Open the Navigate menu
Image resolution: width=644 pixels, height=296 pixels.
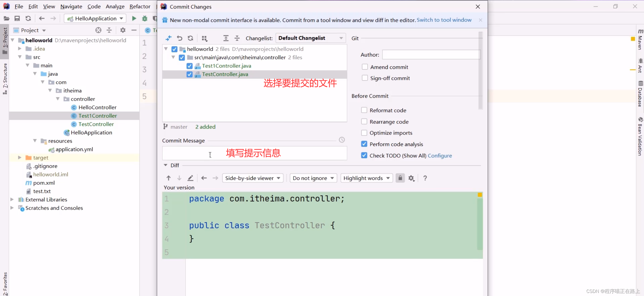point(71,6)
